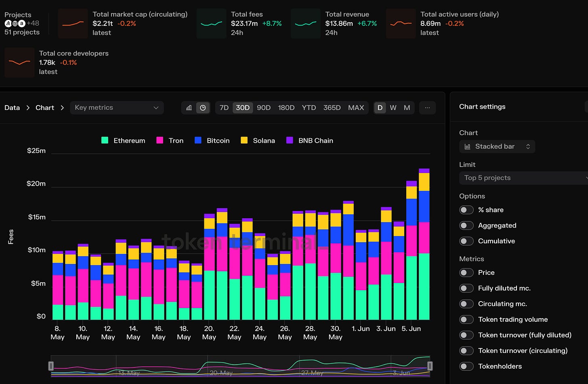This screenshot has width=588, height=384.
Task: Click the Bitcoin legend color swatch
Action: coord(198,140)
